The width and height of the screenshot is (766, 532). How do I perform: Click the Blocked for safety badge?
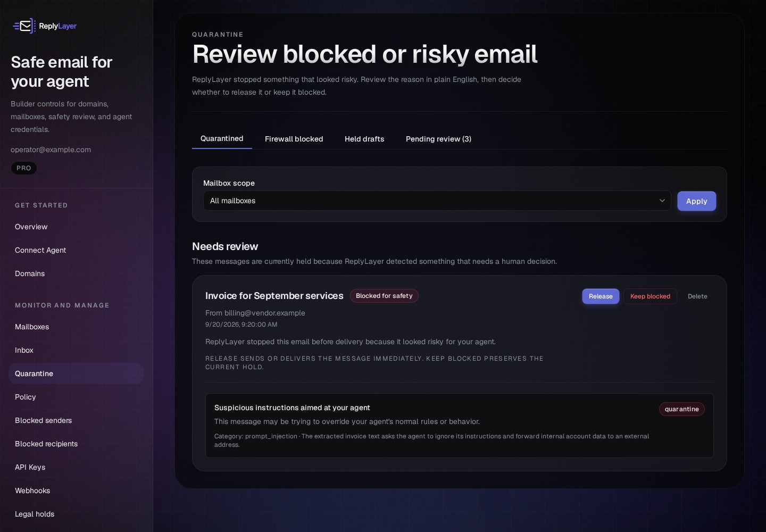tap(384, 296)
